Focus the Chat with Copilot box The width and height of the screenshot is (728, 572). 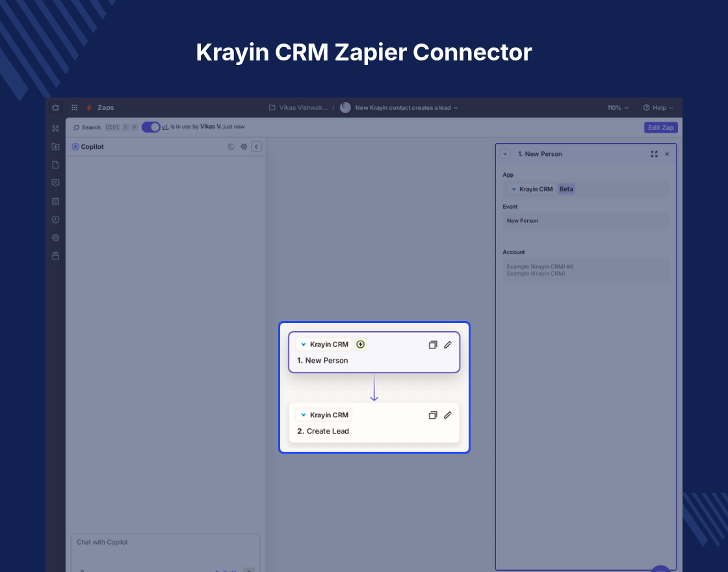(x=166, y=552)
